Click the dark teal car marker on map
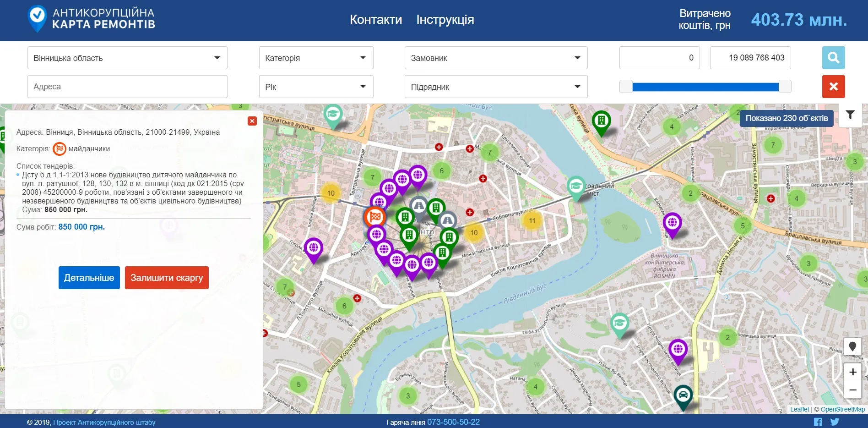The image size is (868, 428). click(683, 395)
